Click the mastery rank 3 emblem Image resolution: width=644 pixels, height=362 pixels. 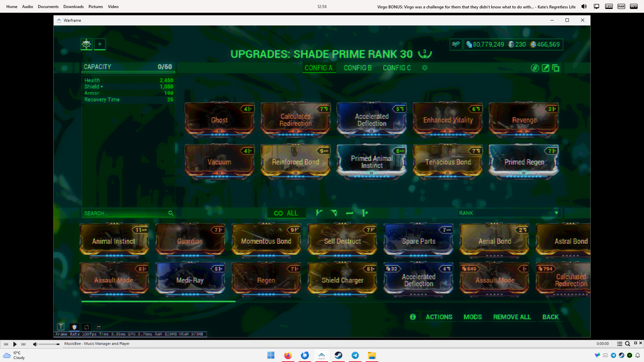pos(425,54)
